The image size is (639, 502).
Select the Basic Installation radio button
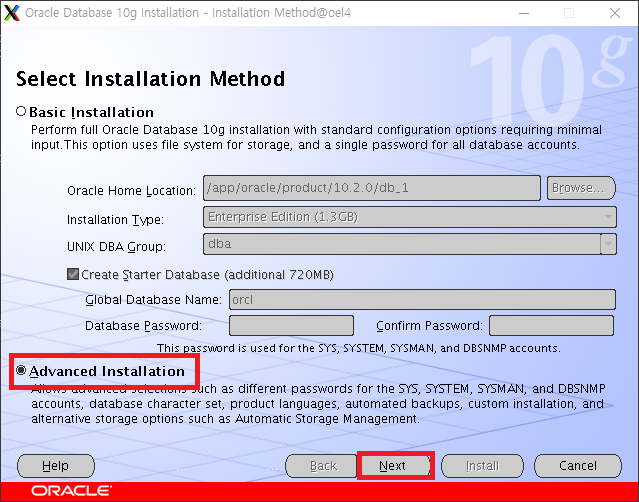click(x=21, y=111)
